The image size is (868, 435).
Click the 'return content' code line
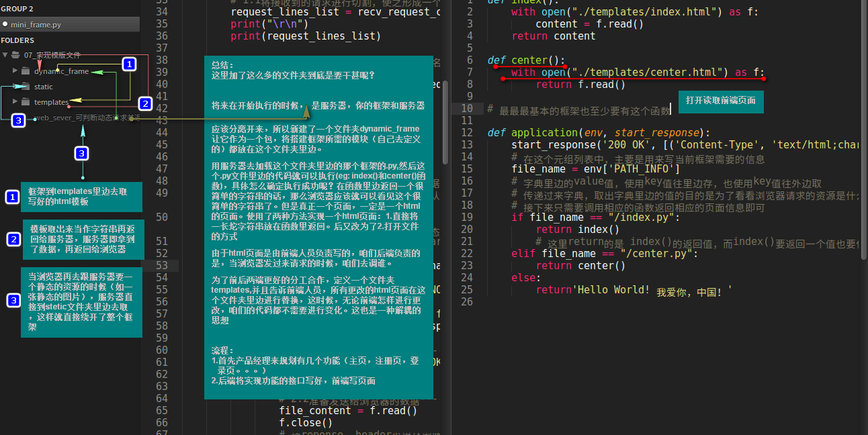click(554, 36)
